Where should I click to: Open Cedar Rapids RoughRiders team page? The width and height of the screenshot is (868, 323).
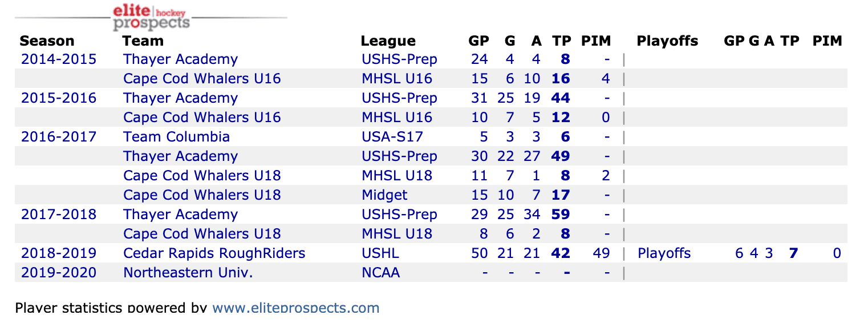[214, 253]
